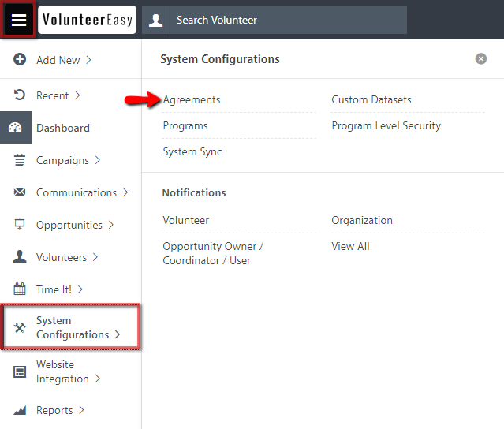Select System Configurations in sidebar
The image size is (504, 429).
coord(71,327)
